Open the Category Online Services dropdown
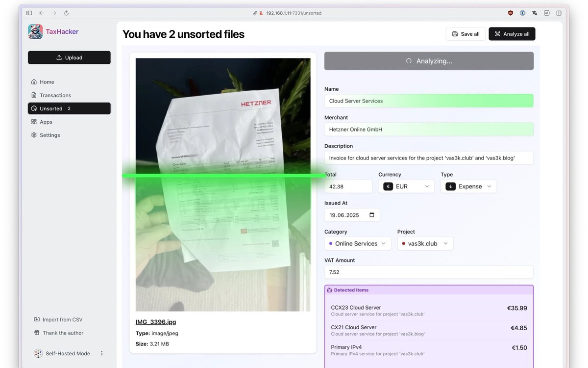The width and height of the screenshot is (588, 368). 357,243
